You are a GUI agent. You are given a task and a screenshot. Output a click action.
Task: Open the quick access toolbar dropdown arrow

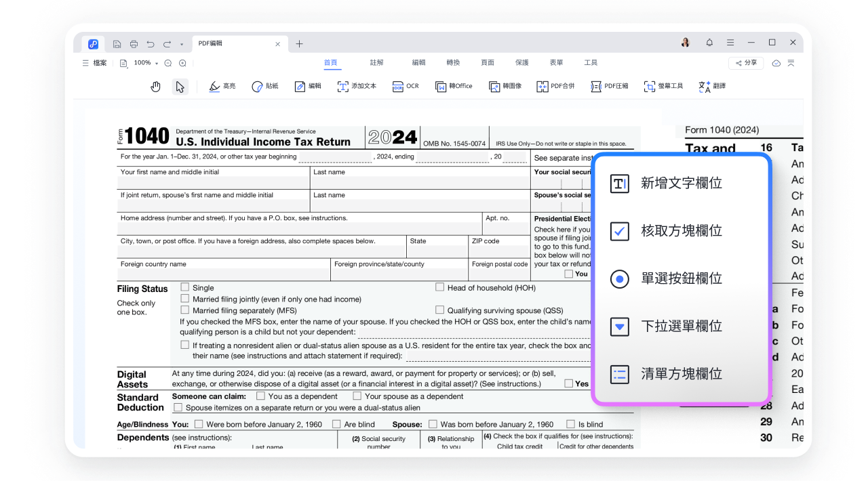(182, 45)
